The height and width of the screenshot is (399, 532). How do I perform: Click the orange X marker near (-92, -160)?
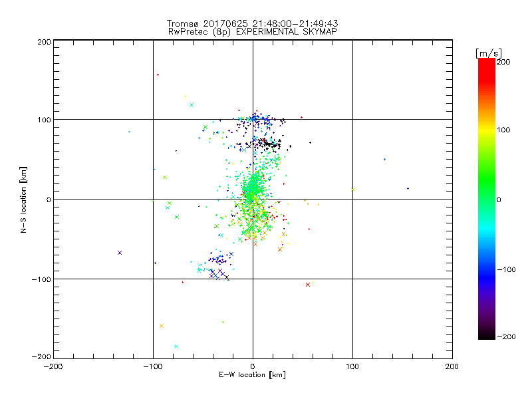point(162,326)
